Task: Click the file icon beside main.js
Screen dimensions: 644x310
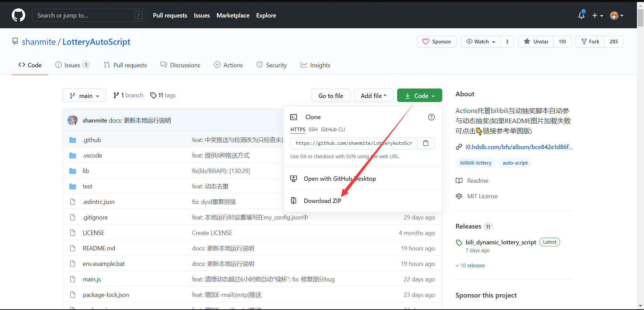Action: click(73, 279)
